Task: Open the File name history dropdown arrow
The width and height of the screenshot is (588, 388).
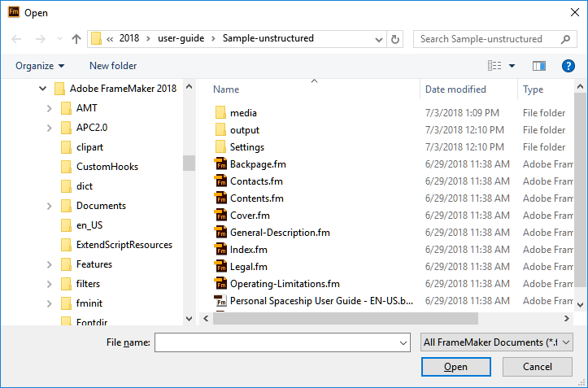Action: point(404,343)
